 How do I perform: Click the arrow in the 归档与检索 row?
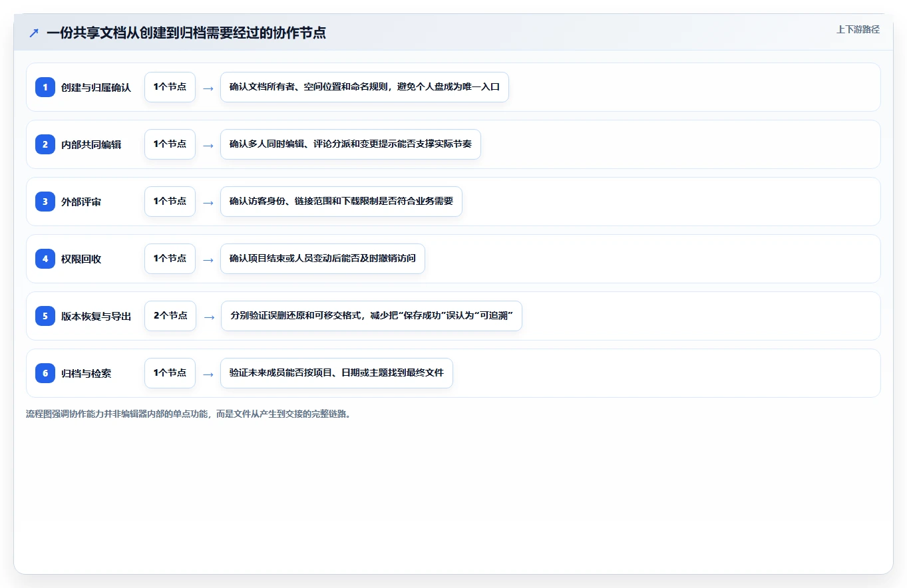tap(208, 374)
